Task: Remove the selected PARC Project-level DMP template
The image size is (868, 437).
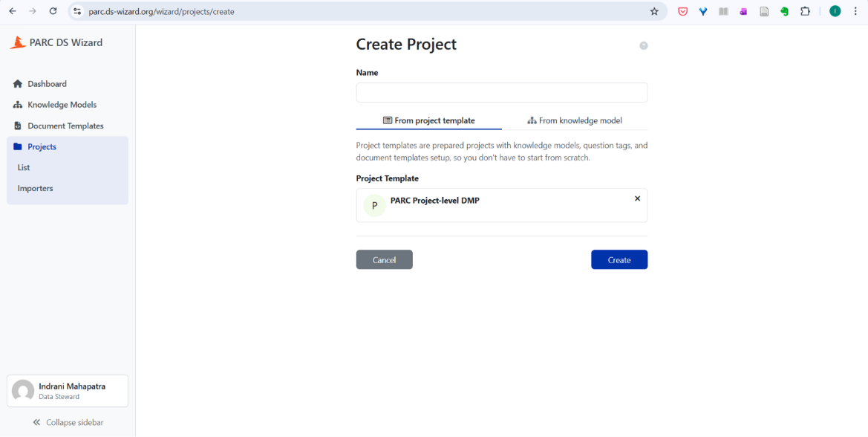Action: (637, 198)
